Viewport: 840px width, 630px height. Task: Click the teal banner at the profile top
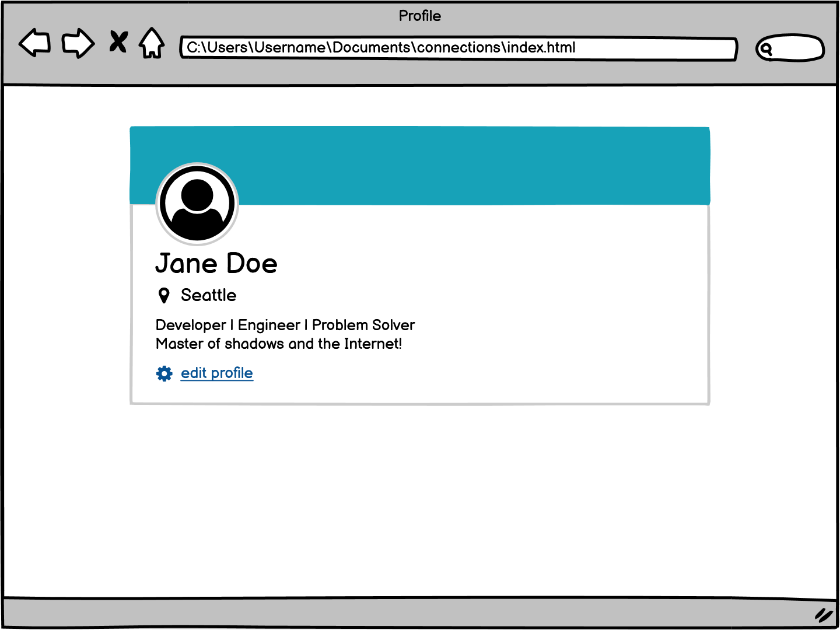pos(467,163)
